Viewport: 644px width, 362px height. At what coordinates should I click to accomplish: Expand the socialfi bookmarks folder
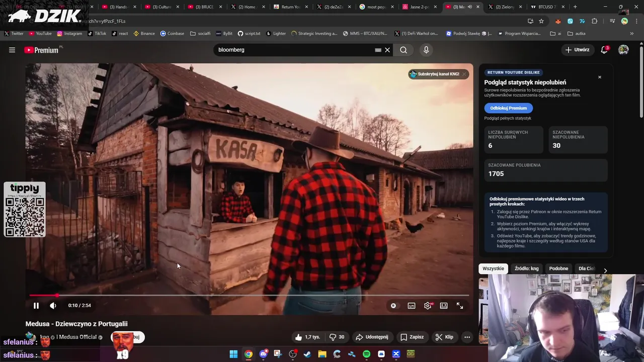coord(200,34)
